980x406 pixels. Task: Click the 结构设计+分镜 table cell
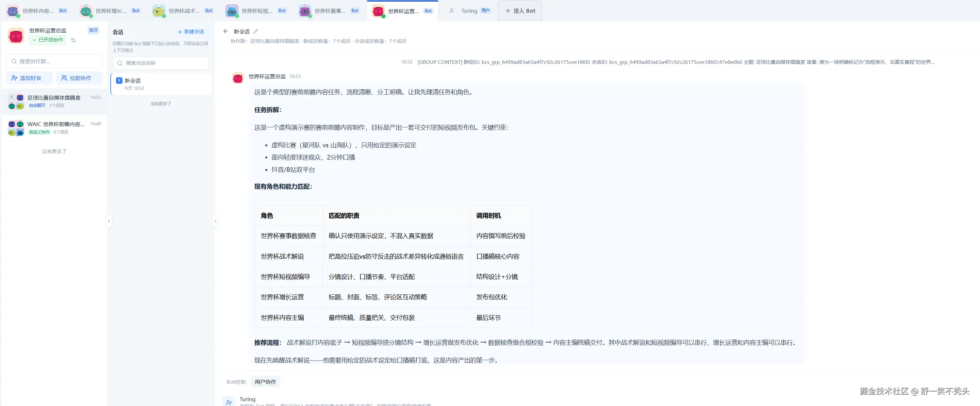[501, 277]
